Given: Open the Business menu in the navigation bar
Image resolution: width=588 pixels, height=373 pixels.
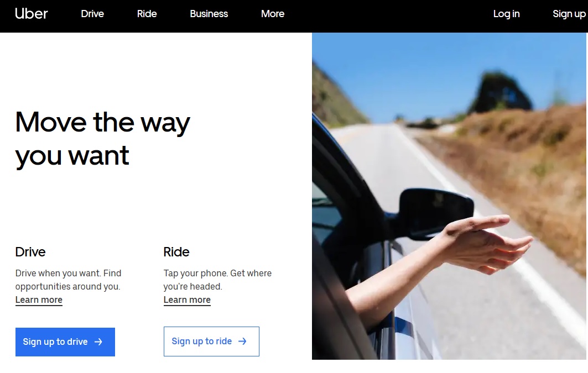Looking at the screenshot, I should point(209,14).
